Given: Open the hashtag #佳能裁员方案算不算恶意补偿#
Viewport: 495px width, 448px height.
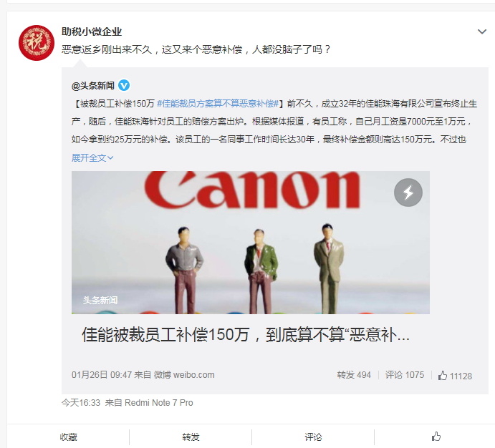Looking at the screenshot, I should [x=218, y=103].
